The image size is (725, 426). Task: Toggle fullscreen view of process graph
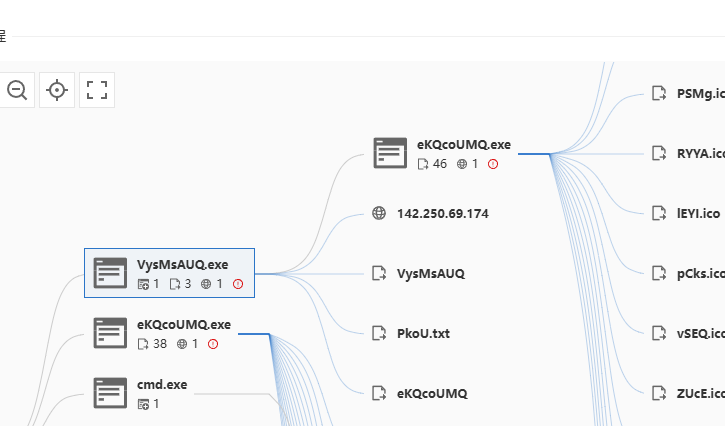coord(97,90)
